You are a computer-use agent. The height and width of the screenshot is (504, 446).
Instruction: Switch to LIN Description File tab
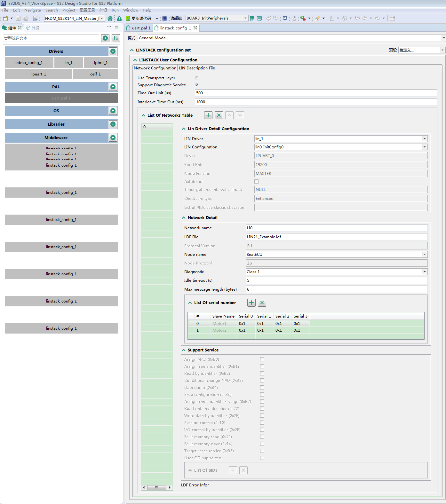tap(197, 68)
